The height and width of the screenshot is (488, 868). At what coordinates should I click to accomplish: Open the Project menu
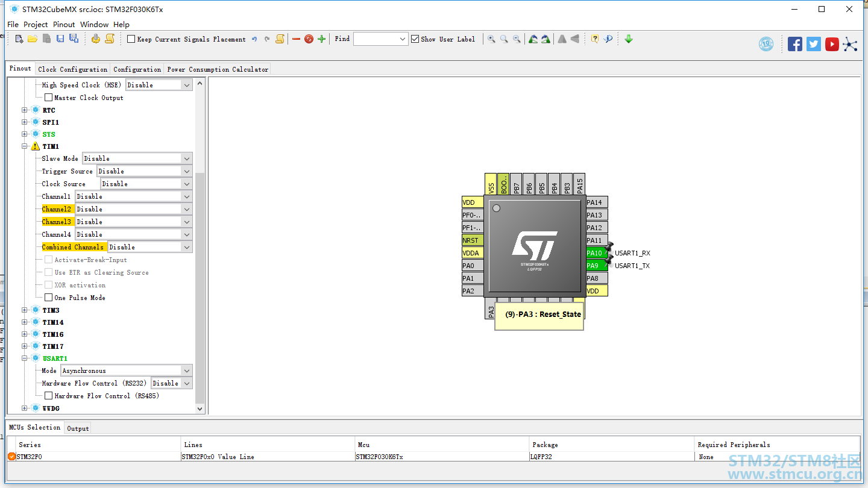(36, 25)
